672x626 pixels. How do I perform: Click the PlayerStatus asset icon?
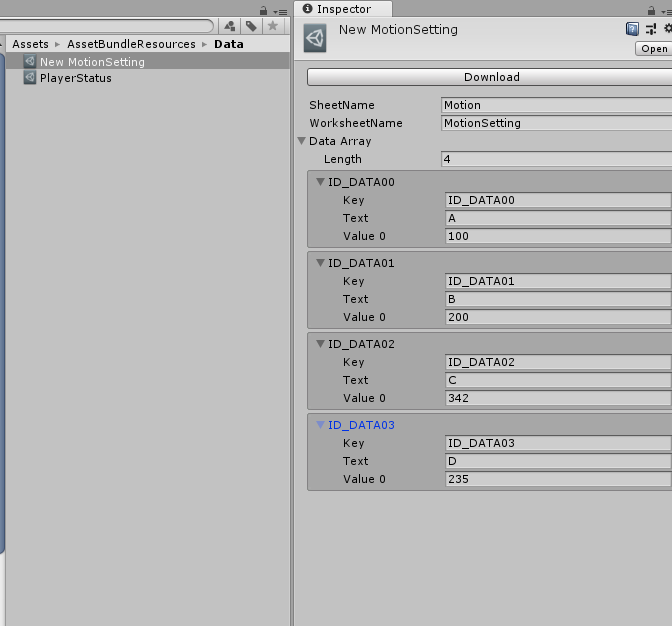tap(30, 78)
